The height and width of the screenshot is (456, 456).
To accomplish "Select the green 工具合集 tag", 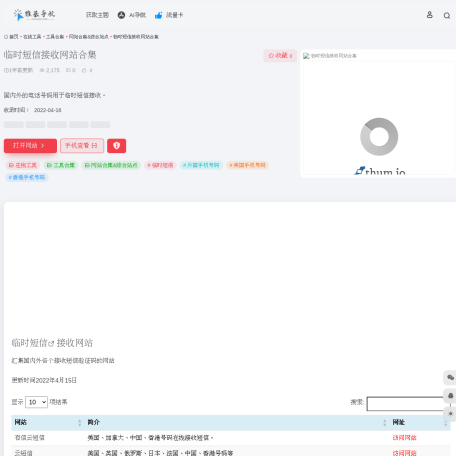I will click(61, 165).
